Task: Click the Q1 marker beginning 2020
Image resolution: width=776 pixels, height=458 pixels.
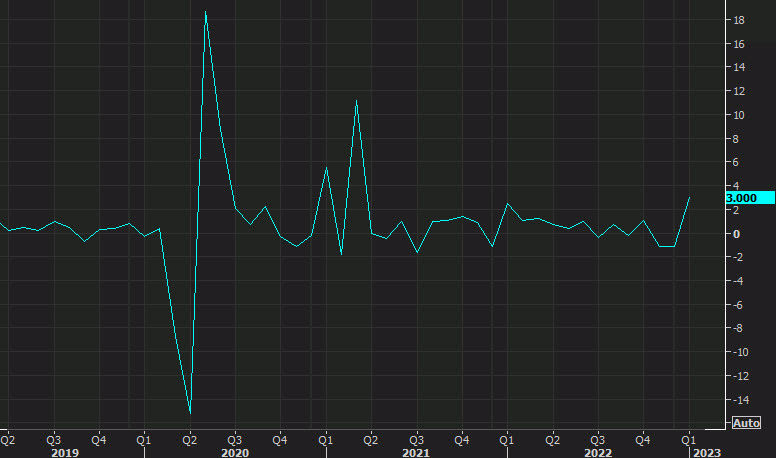Action: (x=144, y=439)
